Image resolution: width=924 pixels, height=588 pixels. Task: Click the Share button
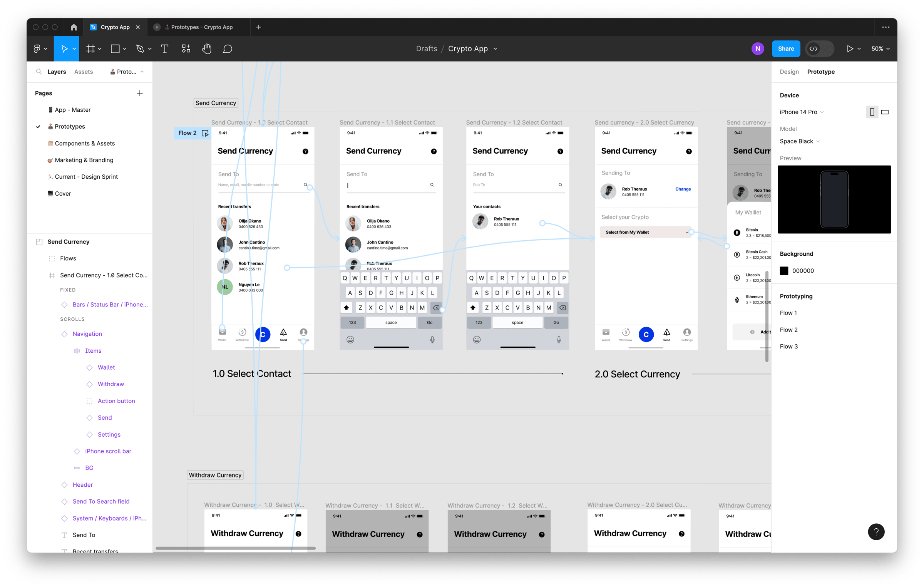(786, 49)
